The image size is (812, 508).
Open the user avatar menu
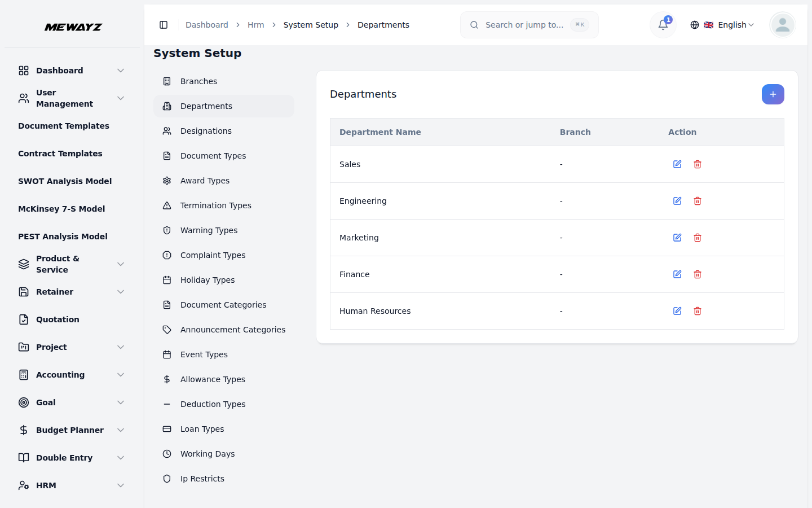(782, 25)
